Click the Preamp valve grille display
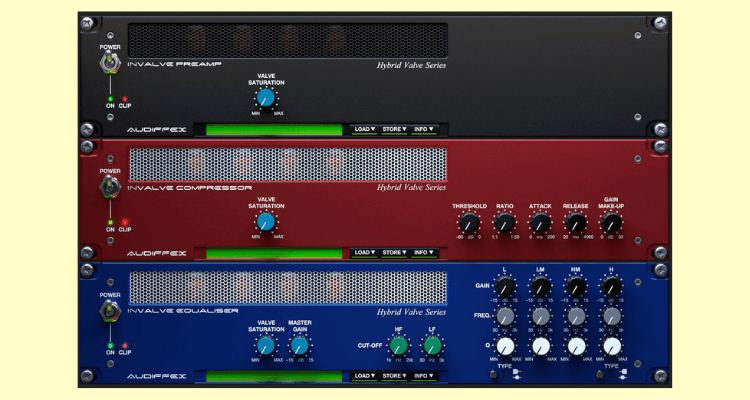Screen dimensions: 750x400 point(288,40)
